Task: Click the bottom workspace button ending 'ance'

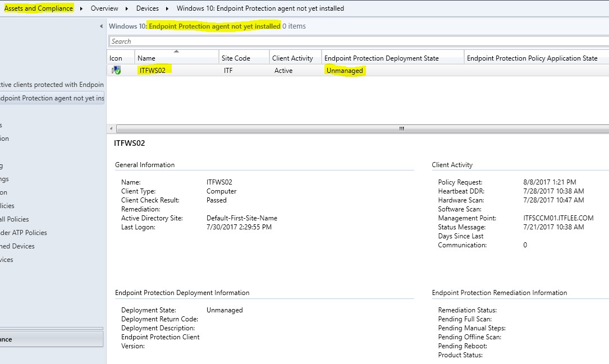Action: pos(51,339)
